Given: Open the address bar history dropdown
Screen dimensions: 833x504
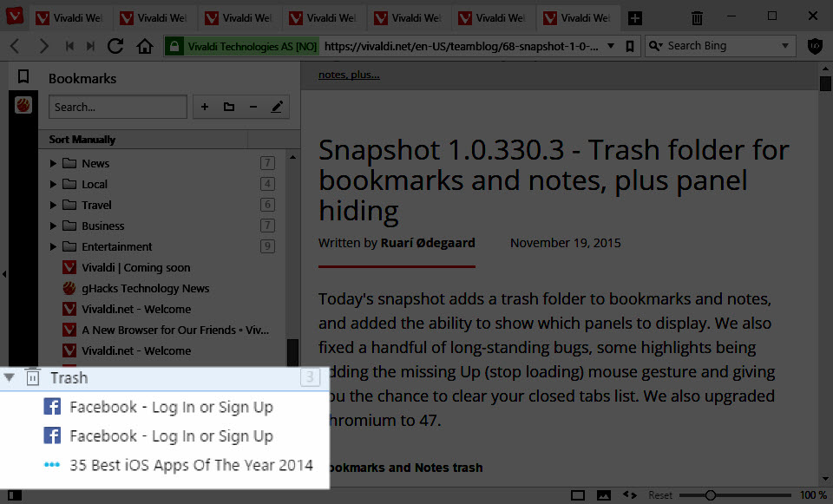Looking at the screenshot, I should click(x=611, y=46).
